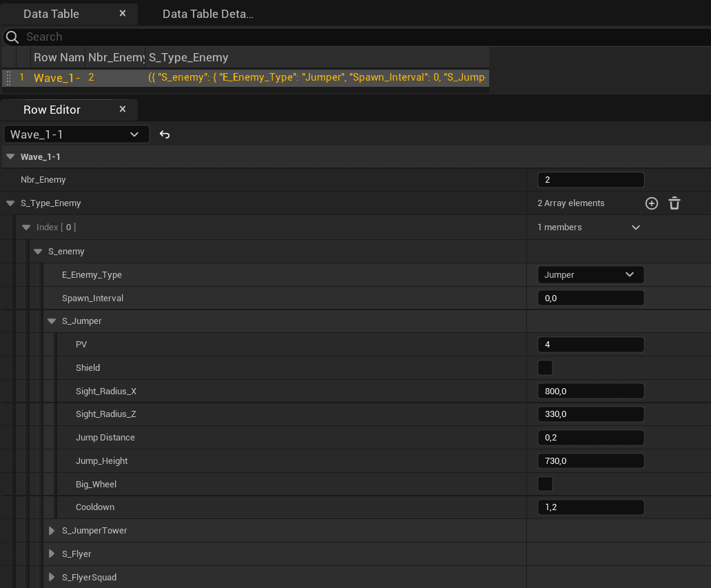Screen dimensions: 711x588
Task: Enable the Big_Wheel checkbox
Action: tap(545, 484)
